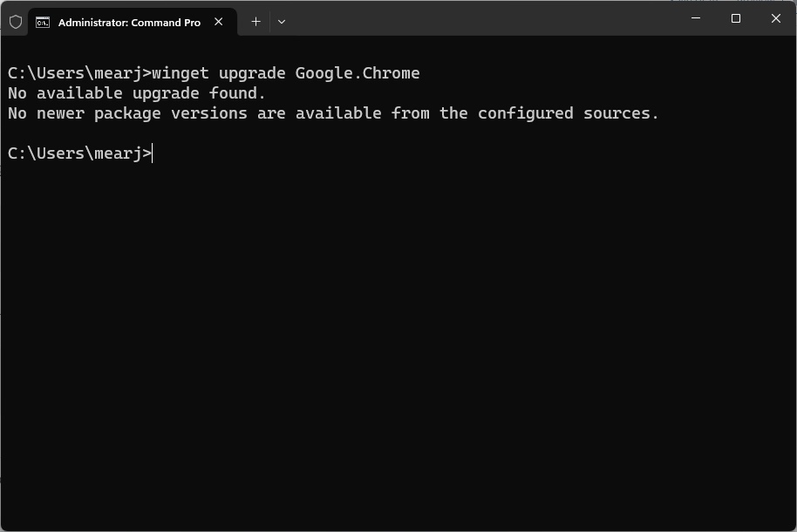Click the Administrator shield icon
The height and width of the screenshot is (532, 797).
pos(15,21)
